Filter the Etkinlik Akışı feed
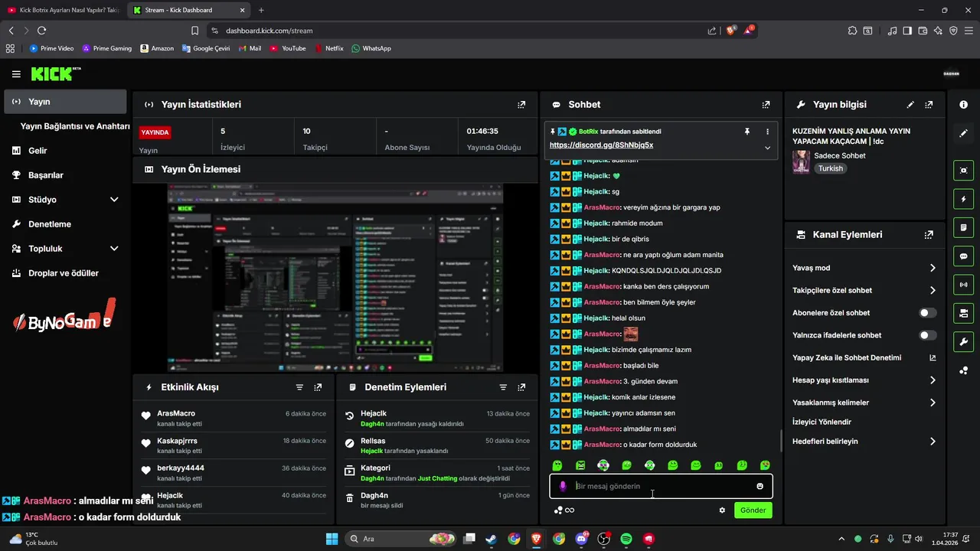 [x=299, y=387]
